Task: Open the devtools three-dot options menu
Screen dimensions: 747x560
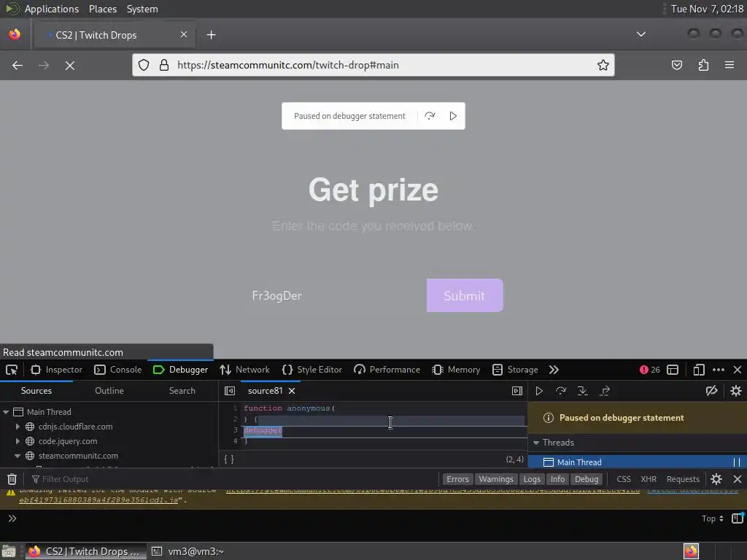Action: coord(719,370)
